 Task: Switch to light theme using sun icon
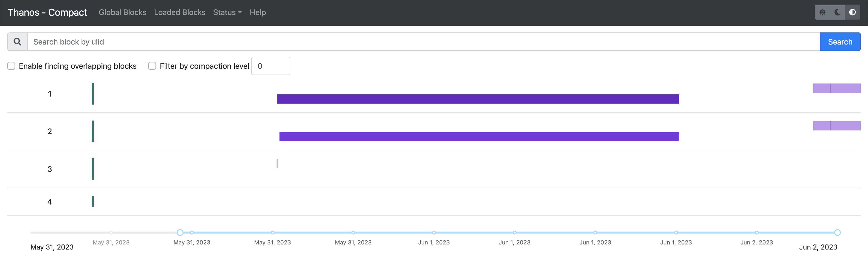[x=822, y=12]
